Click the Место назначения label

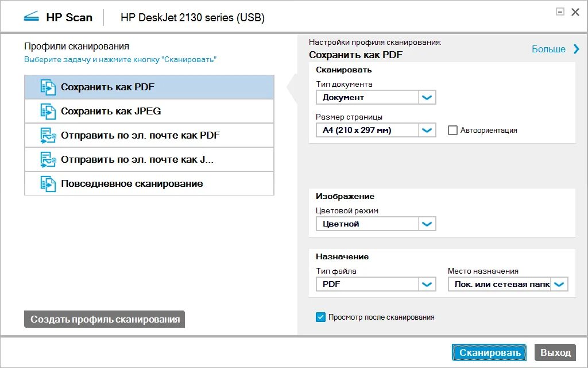point(483,271)
